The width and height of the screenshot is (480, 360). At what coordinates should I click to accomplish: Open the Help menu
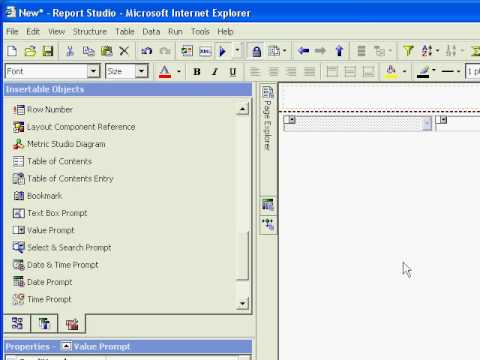225,32
